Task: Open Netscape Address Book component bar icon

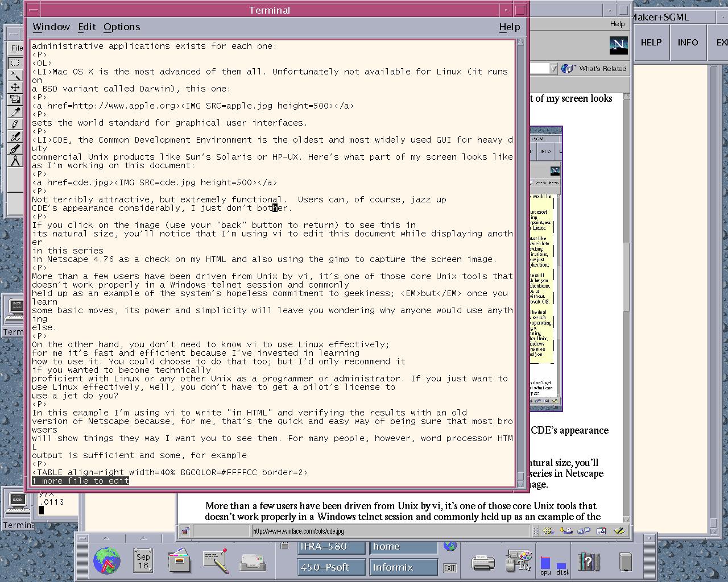Action: click(601, 531)
